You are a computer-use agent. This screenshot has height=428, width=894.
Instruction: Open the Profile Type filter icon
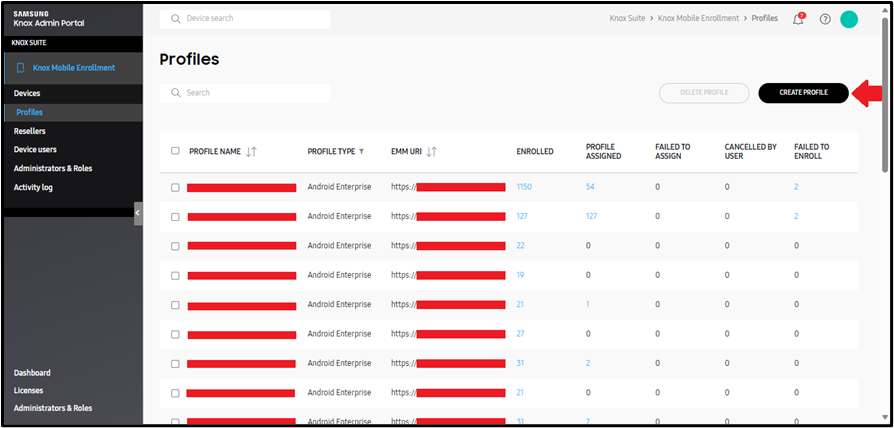point(361,152)
